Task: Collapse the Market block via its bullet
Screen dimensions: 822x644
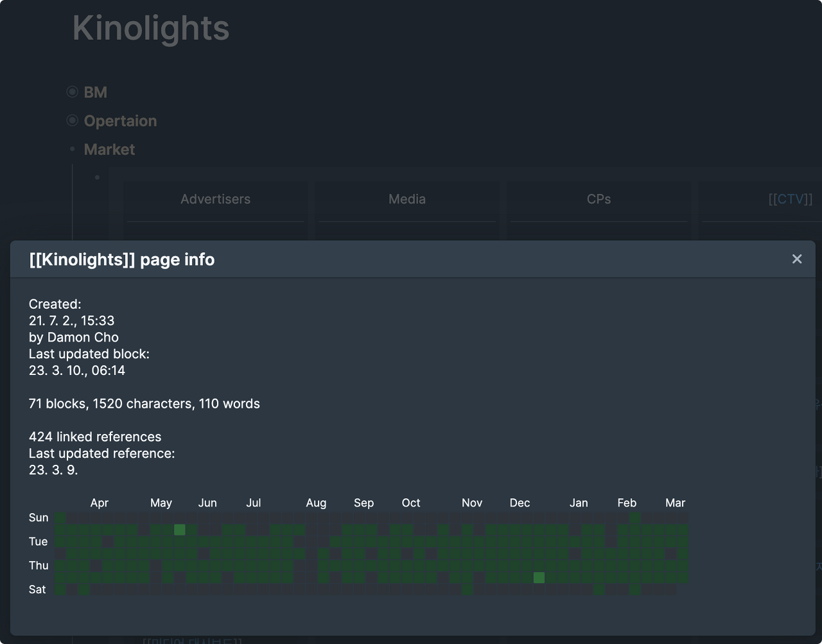Action: 73,149
